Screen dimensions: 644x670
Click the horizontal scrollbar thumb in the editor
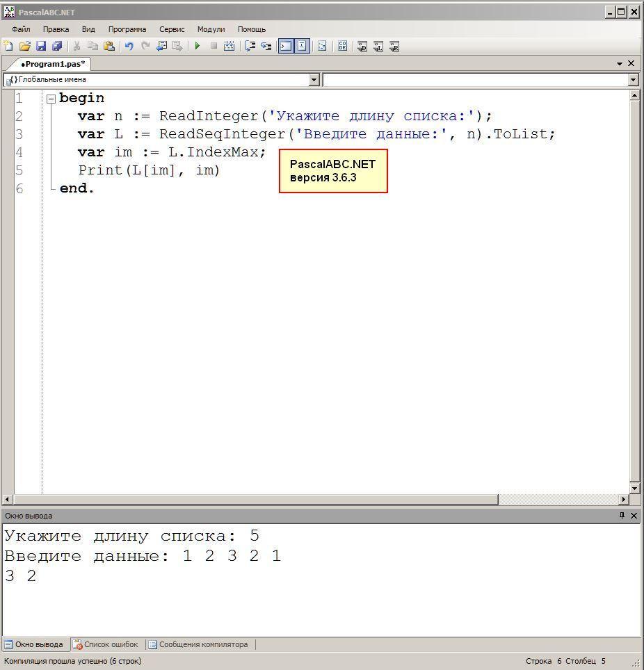click(256, 499)
